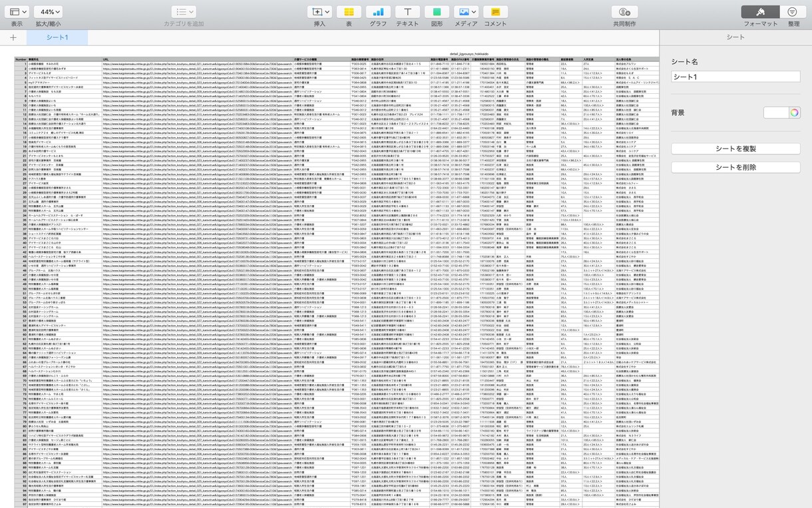The height and width of the screenshot is (508, 812).
Task: Add a text box with テキスト
Action: coord(407,12)
